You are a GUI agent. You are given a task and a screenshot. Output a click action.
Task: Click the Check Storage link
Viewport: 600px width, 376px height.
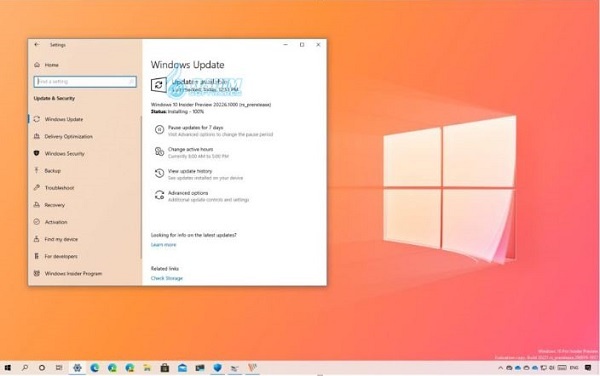click(x=167, y=278)
